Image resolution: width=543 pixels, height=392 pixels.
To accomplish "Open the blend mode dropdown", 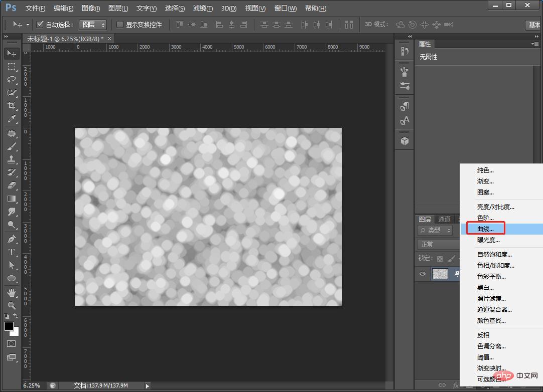I will tap(439, 244).
